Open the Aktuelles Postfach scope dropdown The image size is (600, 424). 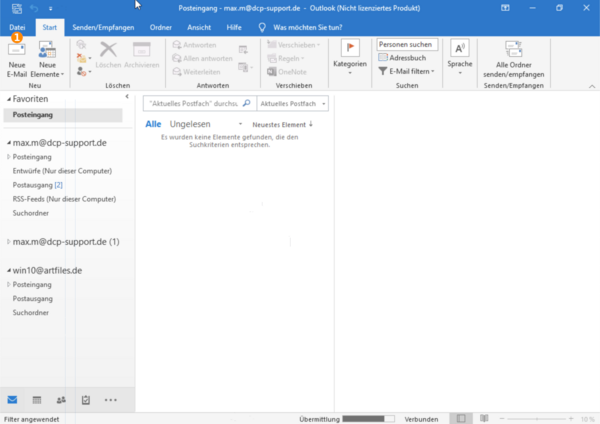tap(293, 104)
